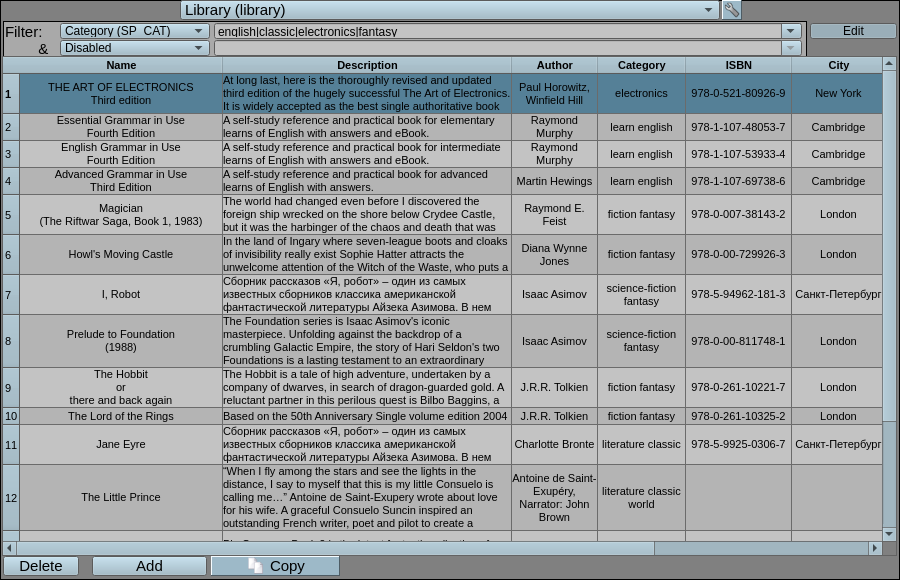The image size is (900, 580).
Task: Select row header number 5
Action: 11,215
